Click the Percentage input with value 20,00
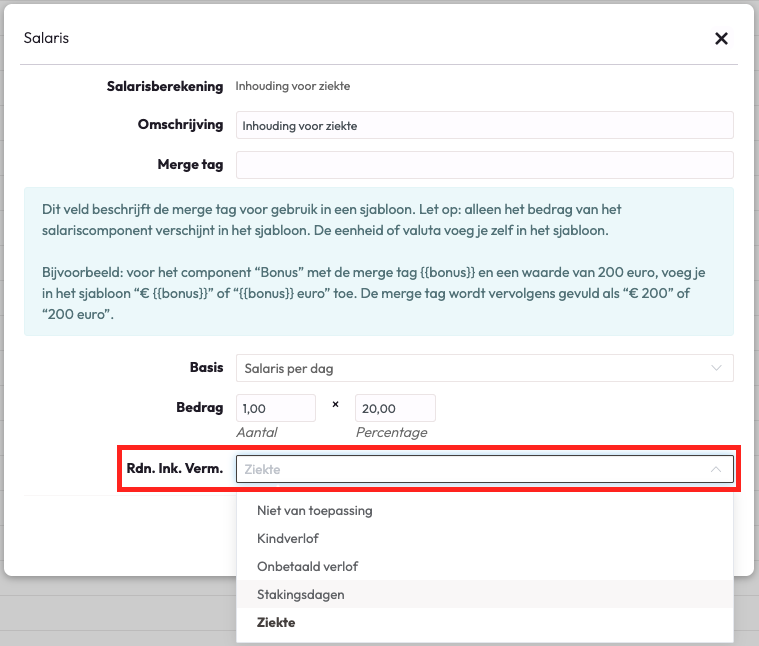759x646 pixels. pos(395,408)
